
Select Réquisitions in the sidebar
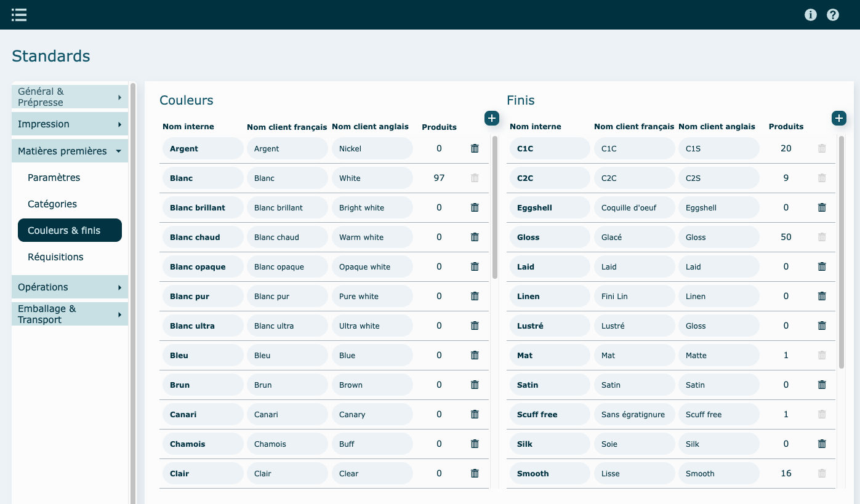[x=55, y=257]
